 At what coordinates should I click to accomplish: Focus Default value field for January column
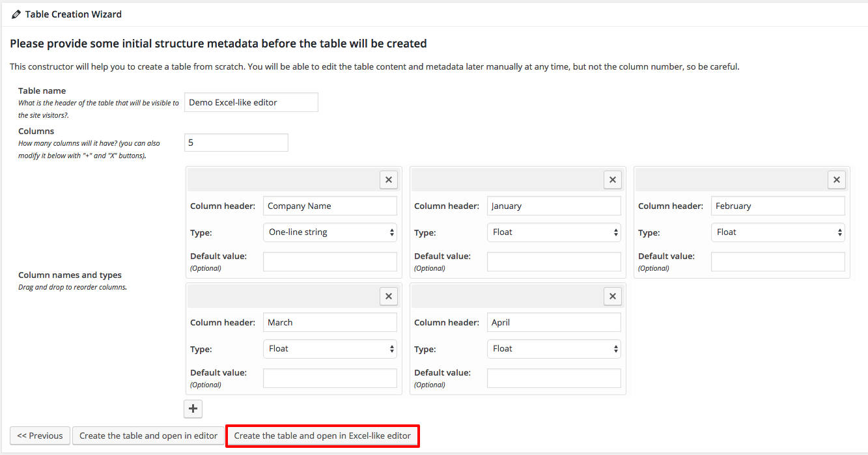click(554, 262)
